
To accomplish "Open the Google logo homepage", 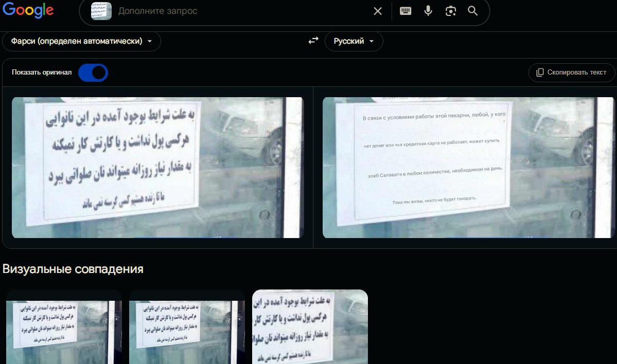I will (x=28, y=10).
